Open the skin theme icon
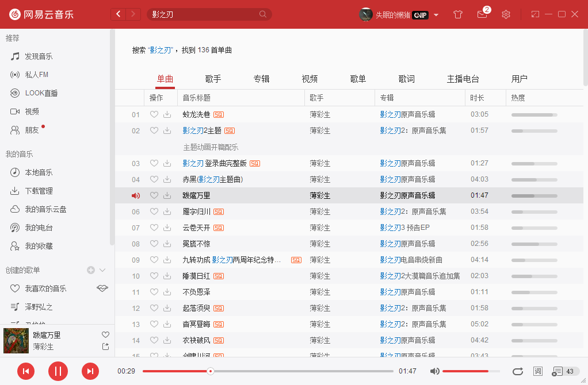Image resolution: width=588 pixels, height=385 pixels. (458, 14)
